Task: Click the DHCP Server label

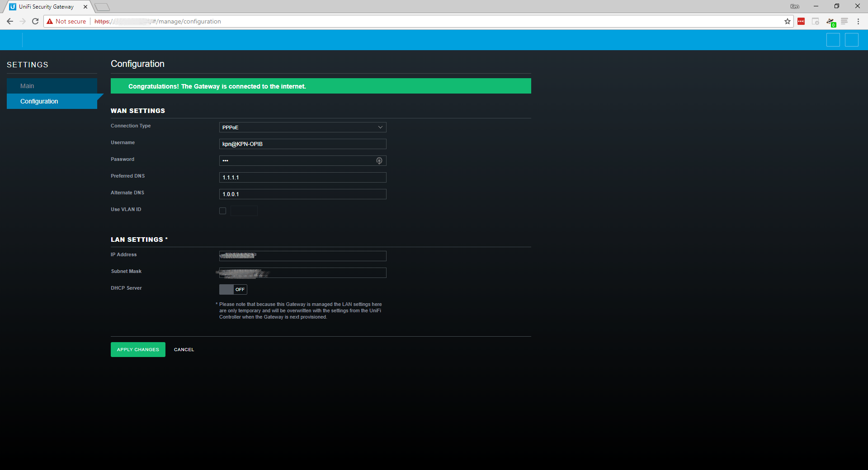Action: pos(127,288)
